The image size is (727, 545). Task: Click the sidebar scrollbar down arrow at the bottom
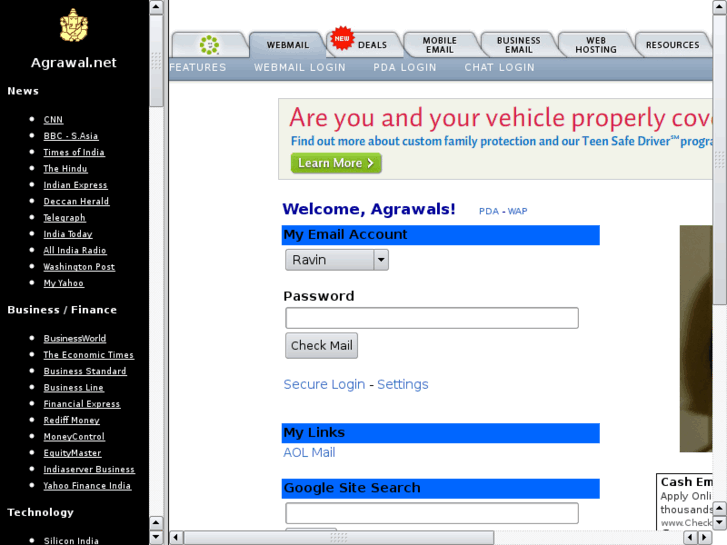pyautogui.click(x=156, y=538)
